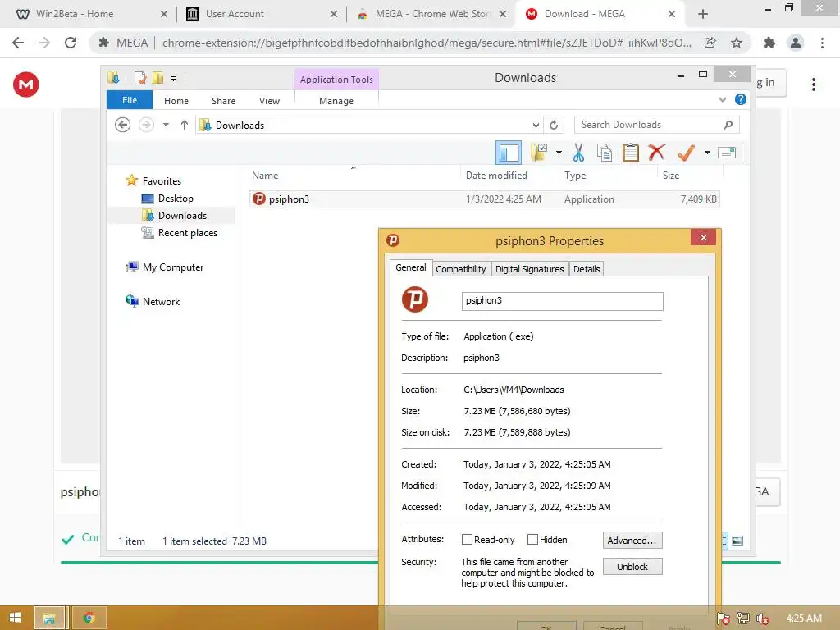The image size is (840, 630).
Task: Open the Properties dropdown arrow in toolbar
Action: coord(707,153)
